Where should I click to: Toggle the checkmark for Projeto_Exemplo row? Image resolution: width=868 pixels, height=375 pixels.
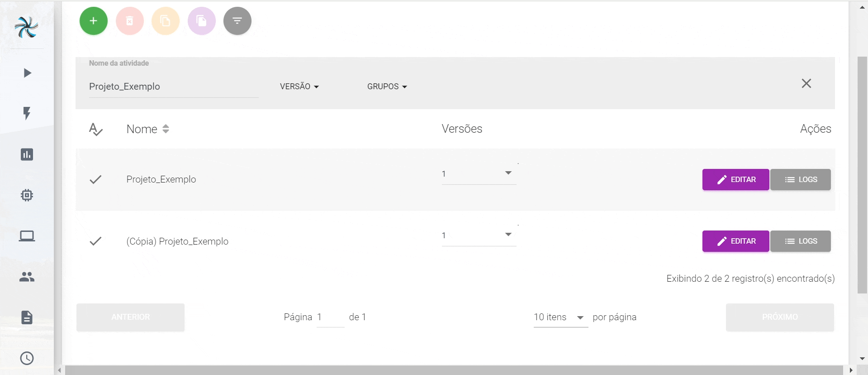click(95, 179)
